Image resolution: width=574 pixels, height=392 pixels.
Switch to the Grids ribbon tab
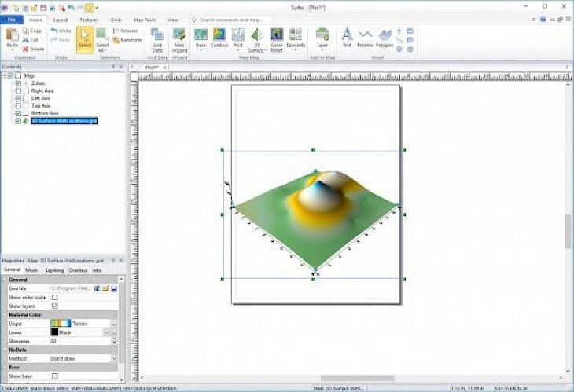tap(116, 20)
